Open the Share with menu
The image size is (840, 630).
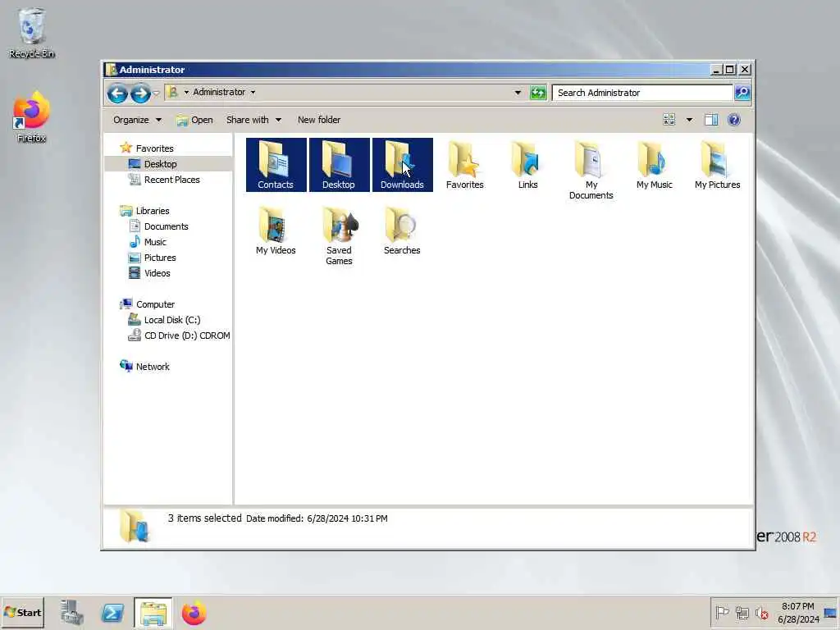click(254, 120)
